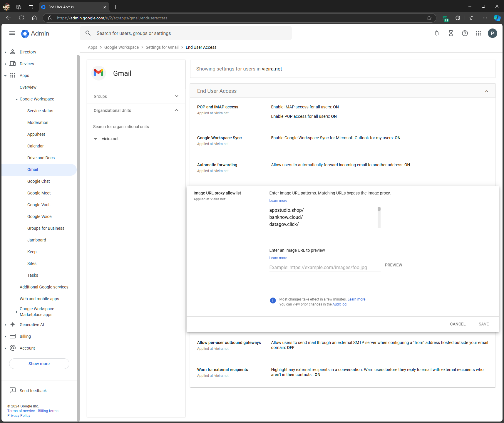The image size is (504, 423).
Task: Click PREVIEW for the image URL
Action: click(x=394, y=265)
